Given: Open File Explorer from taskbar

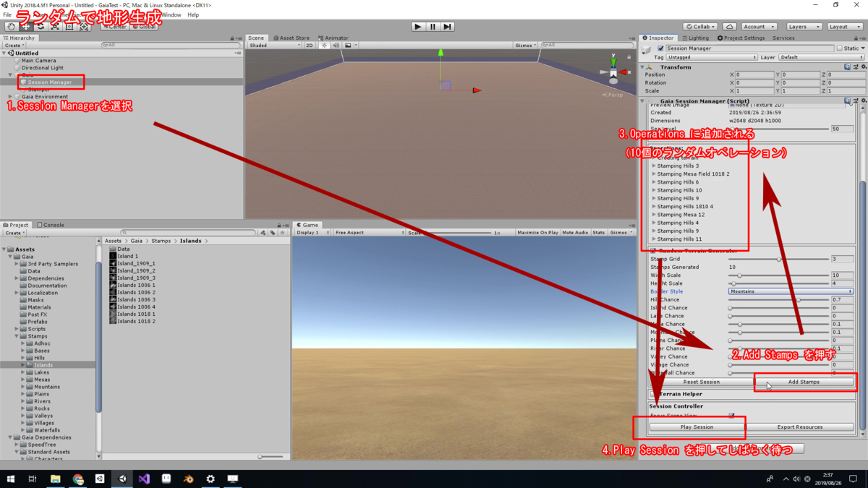Looking at the screenshot, I should pos(56,479).
